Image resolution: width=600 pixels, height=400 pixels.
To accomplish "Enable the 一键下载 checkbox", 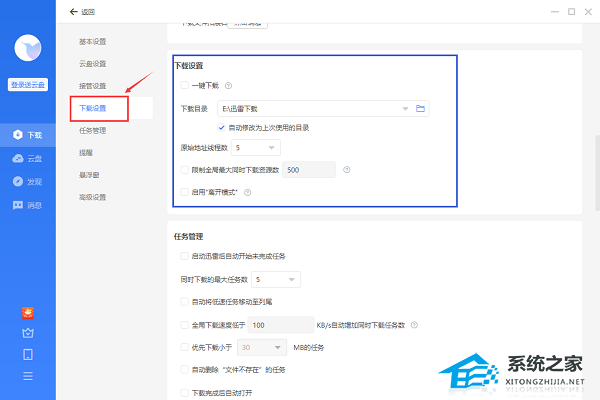I will 184,85.
